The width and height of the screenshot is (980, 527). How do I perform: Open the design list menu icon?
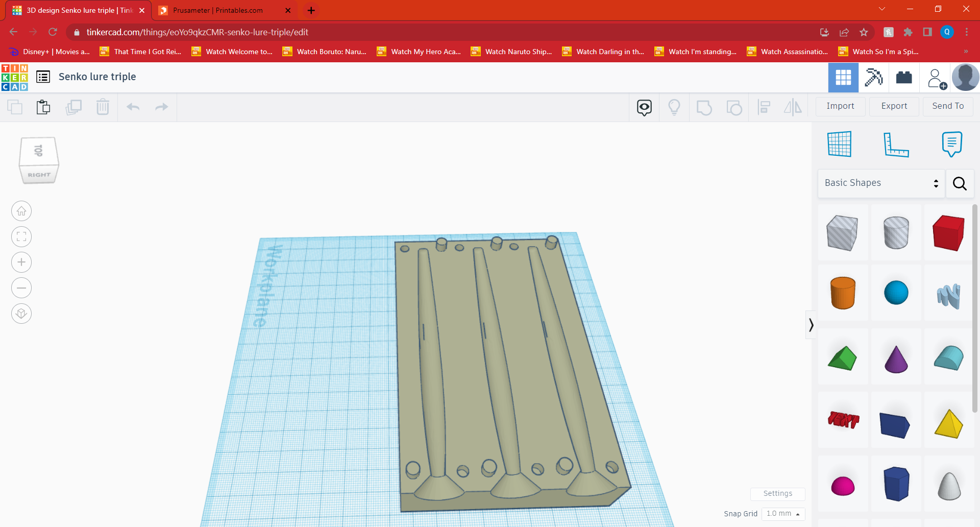(43, 77)
